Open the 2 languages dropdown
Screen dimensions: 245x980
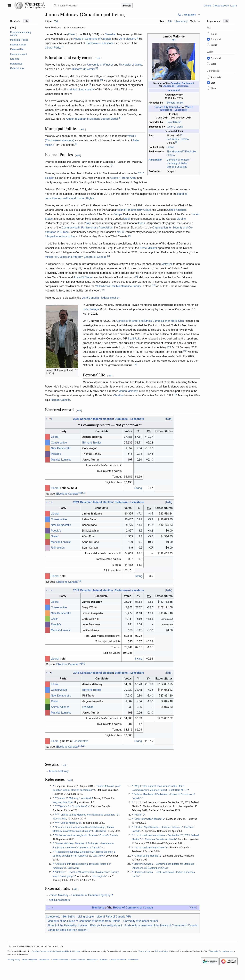pyautogui.click(x=188, y=15)
